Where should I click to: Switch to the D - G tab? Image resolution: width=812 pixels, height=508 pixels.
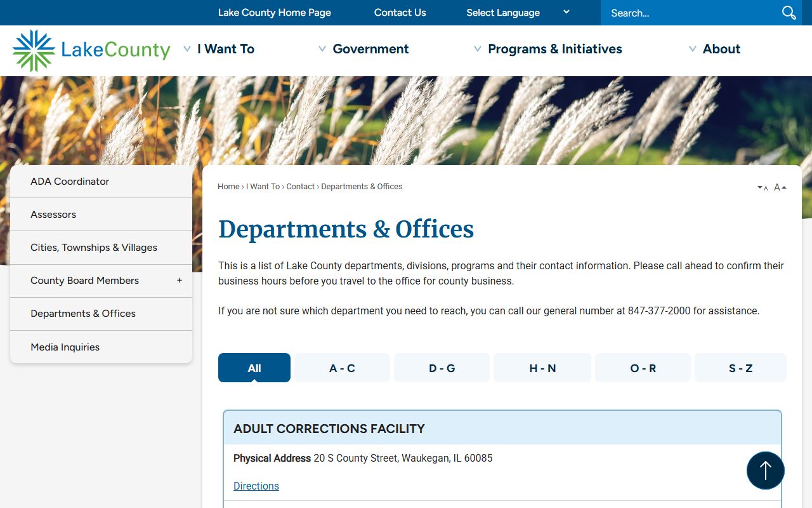[442, 368]
